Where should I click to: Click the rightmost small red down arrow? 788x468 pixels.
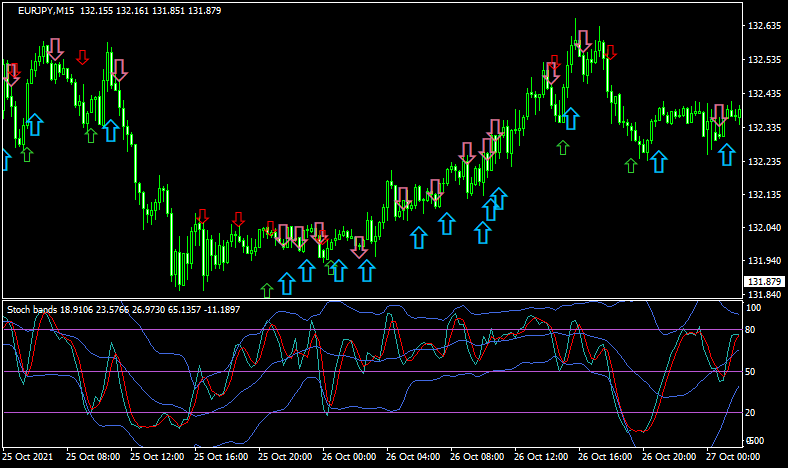coord(609,53)
